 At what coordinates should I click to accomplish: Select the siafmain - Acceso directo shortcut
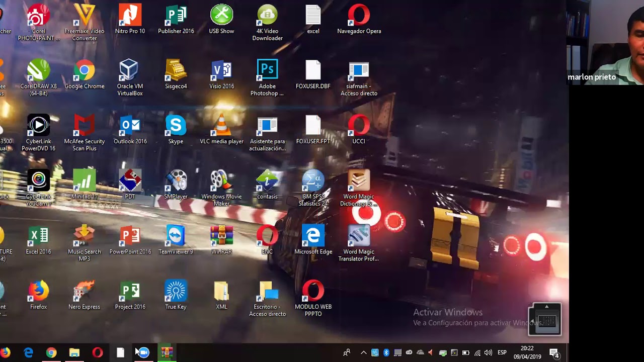pos(359,78)
